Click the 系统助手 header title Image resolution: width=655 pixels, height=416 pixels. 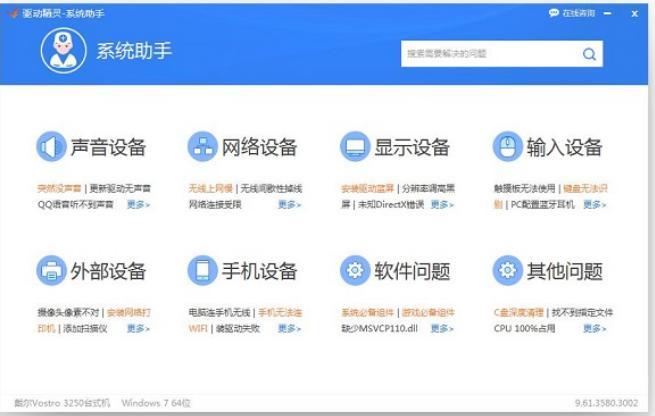(x=134, y=51)
